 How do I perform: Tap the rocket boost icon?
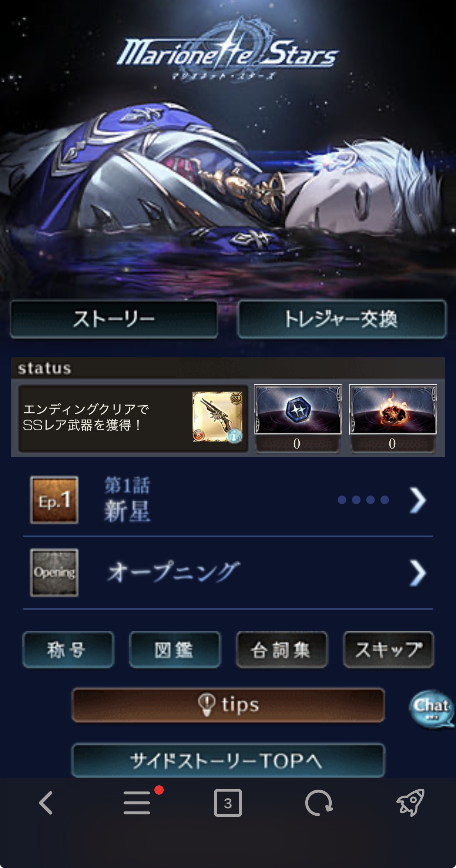coord(410,803)
